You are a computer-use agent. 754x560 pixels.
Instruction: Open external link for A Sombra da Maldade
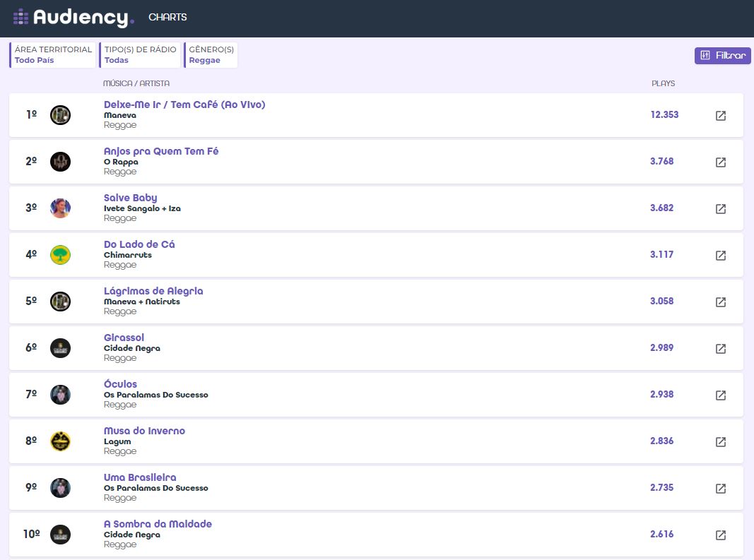point(720,535)
